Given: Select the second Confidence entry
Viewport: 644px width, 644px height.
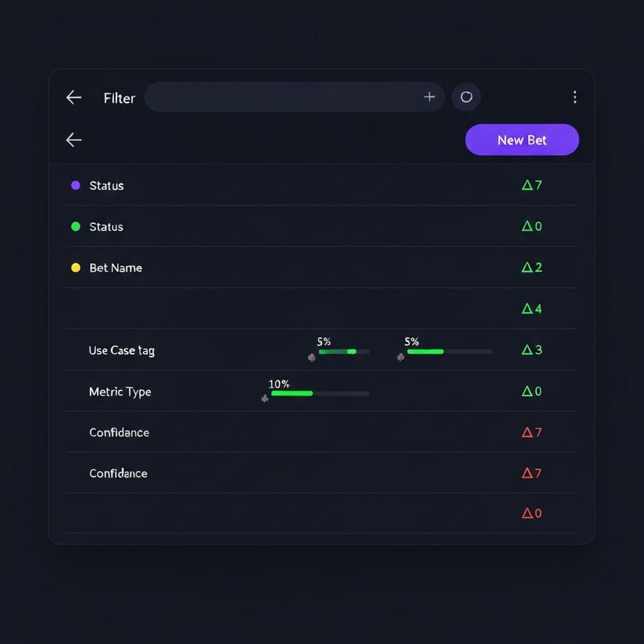Looking at the screenshot, I should [119, 473].
